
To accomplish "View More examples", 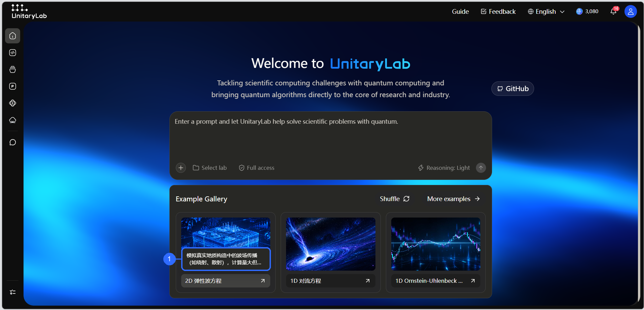I will coord(453,199).
